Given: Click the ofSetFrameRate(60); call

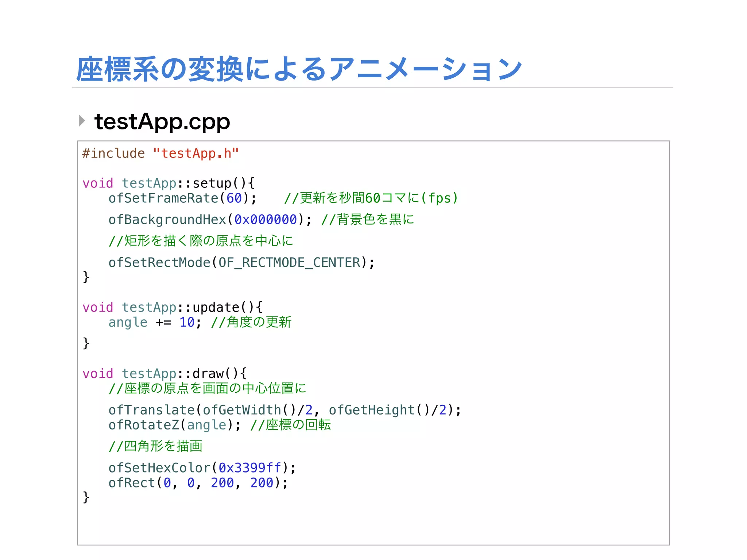Looking at the screenshot, I should point(182,198).
